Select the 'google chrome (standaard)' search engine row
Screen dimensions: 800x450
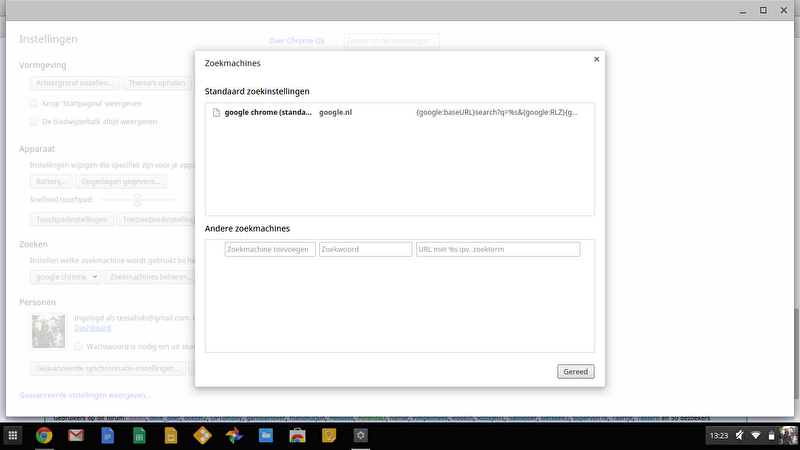pyautogui.click(x=400, y=112)
